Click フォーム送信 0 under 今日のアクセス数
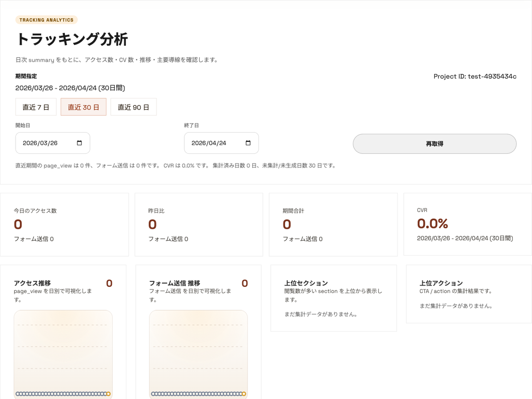 point(34,239)
